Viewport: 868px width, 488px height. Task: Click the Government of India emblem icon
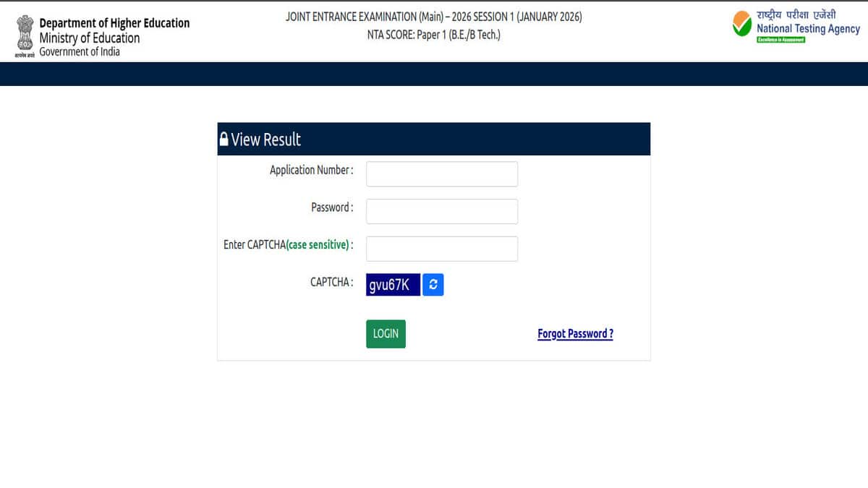click(25, 36)
